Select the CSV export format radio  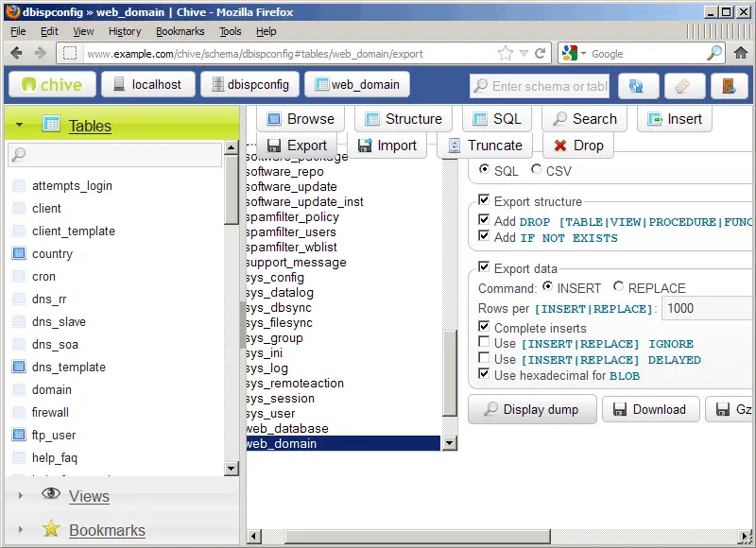click(536, 169)
